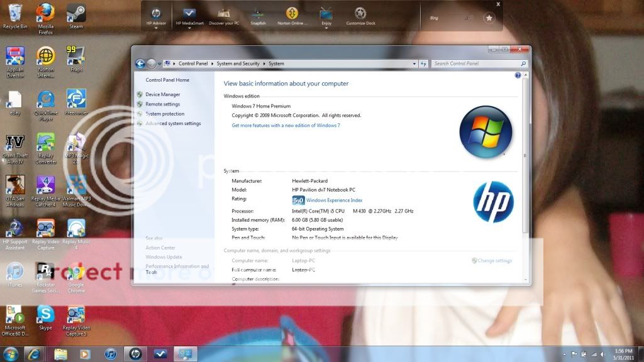The width and height of the screenshot is (644, 362).
Task: Open the Rockstar Games Social Club icon
Action: [x=45, y=278]
